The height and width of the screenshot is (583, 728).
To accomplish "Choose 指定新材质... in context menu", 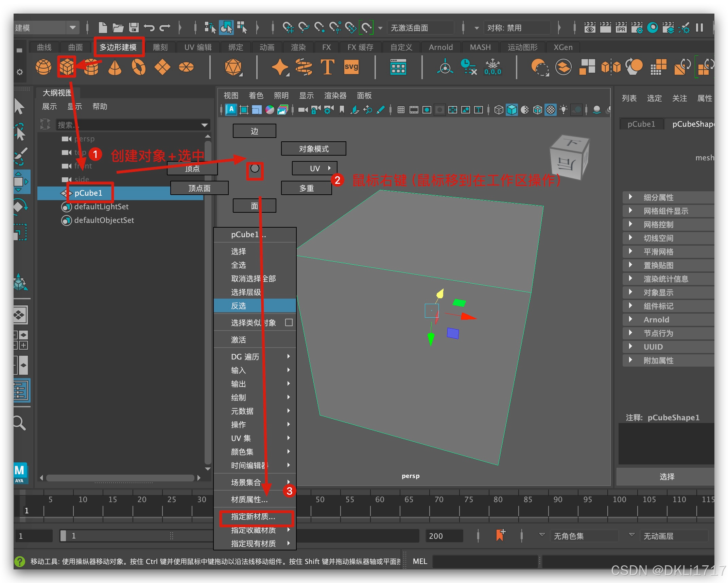I will tap(253, 517).
